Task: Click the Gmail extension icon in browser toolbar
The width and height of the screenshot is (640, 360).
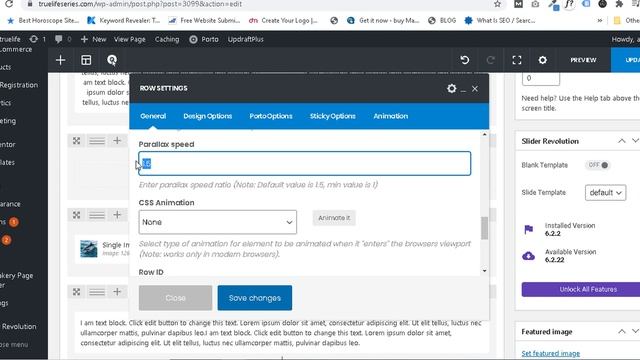Action: tap(518, 4)
